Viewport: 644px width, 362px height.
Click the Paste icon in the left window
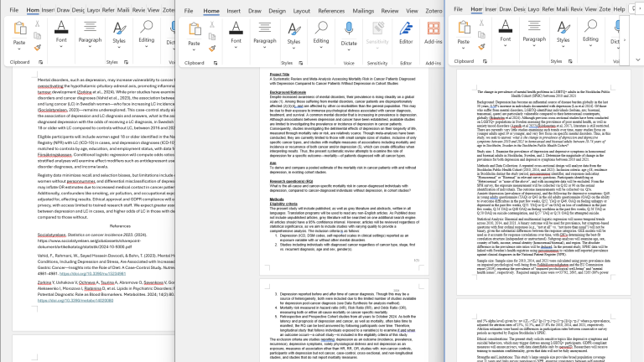click(19, 28)
